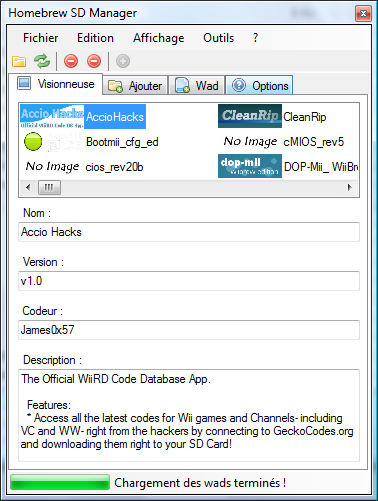
Task: Click the horizontal scrollbar thumb in the list
Action: [49, 187]
